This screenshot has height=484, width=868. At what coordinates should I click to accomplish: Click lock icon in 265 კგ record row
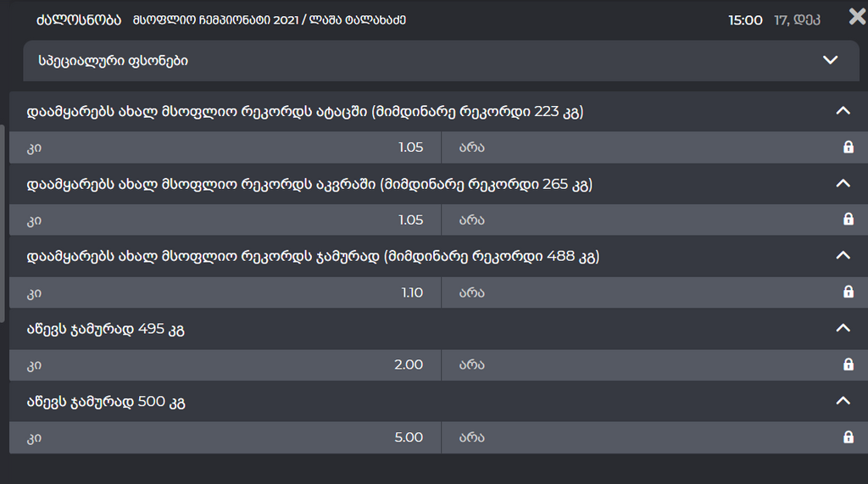848,220
